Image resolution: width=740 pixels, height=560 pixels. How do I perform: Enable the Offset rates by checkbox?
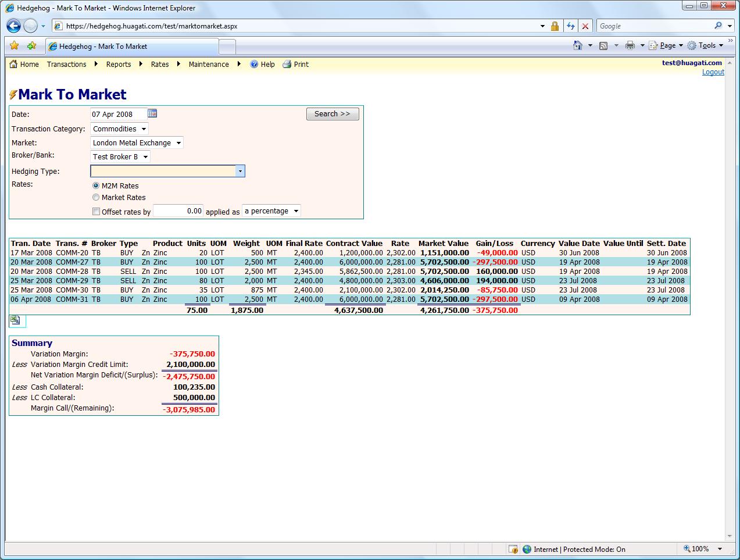(96, 212)
